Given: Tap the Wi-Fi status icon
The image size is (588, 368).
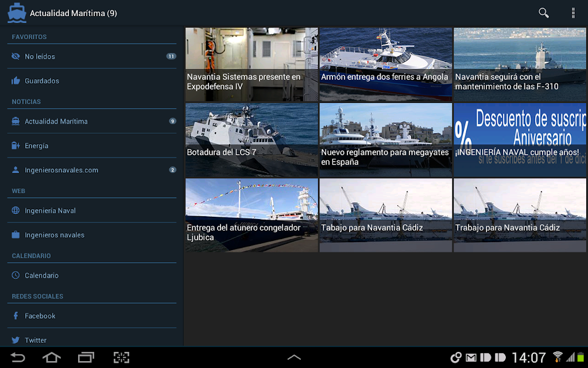Looking at the screenshot, I should [x=557, y=357].
